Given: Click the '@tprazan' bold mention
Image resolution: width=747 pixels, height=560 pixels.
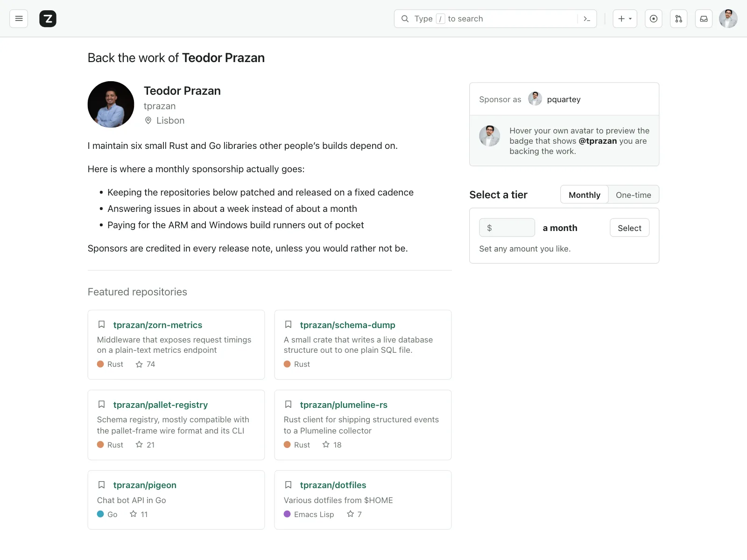Looking at the screenshot, I should 598,141.
